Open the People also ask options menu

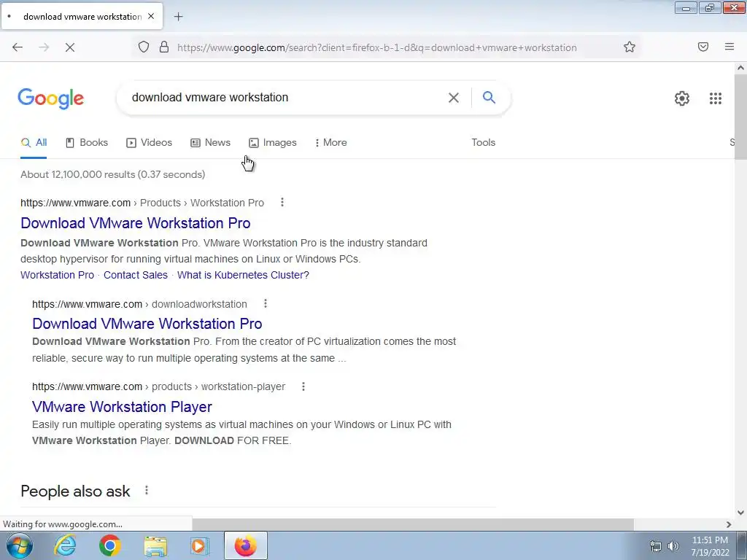click(147, 490)
